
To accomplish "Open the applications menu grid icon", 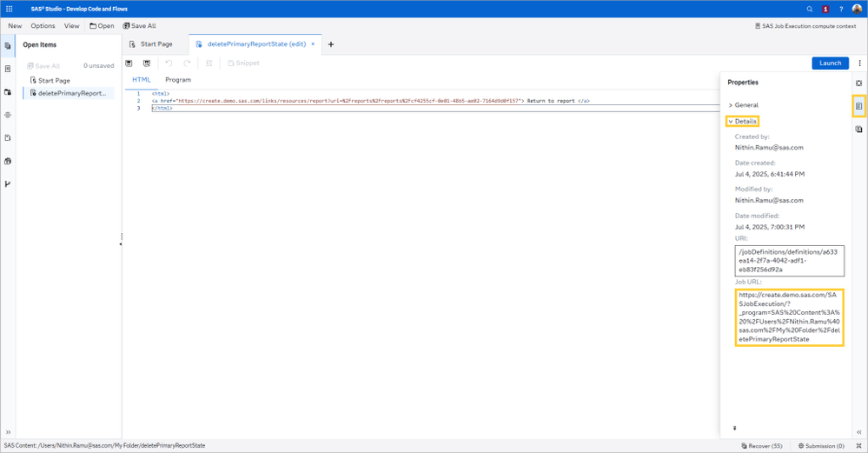I will pyautogui.click(x=9, y=9).
